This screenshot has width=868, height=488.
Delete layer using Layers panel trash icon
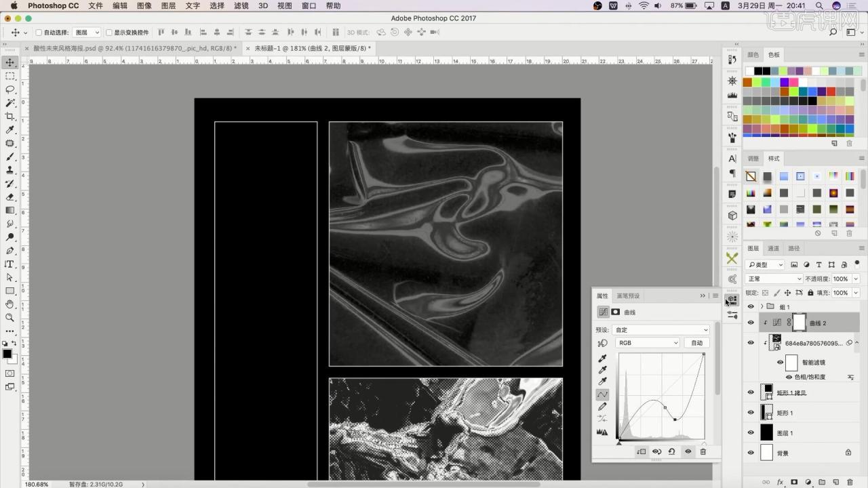[x=850, y=483]
